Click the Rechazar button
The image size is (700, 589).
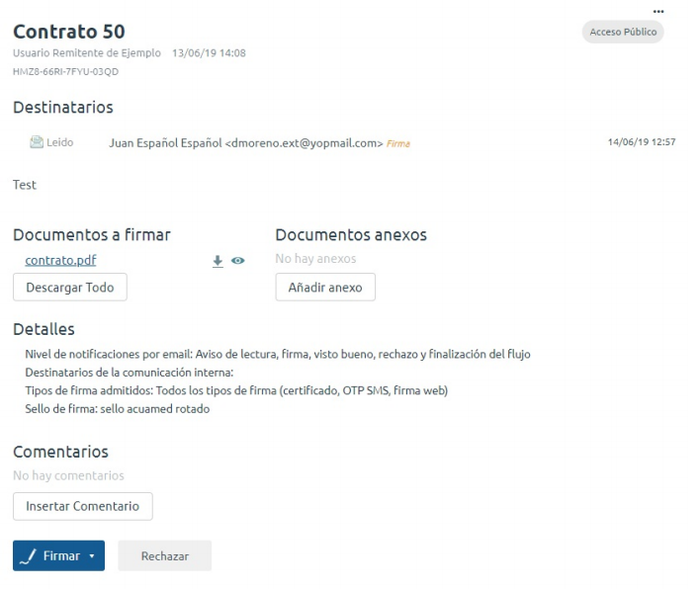(165, 556)
